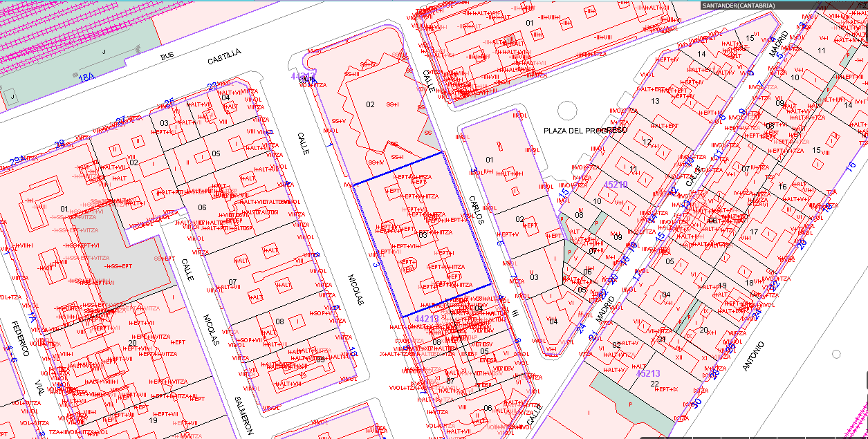This screenshot has width=868, height=439.
Task: Click the PLAZA DEL PROGRESO label
Action: pos(585,130)
